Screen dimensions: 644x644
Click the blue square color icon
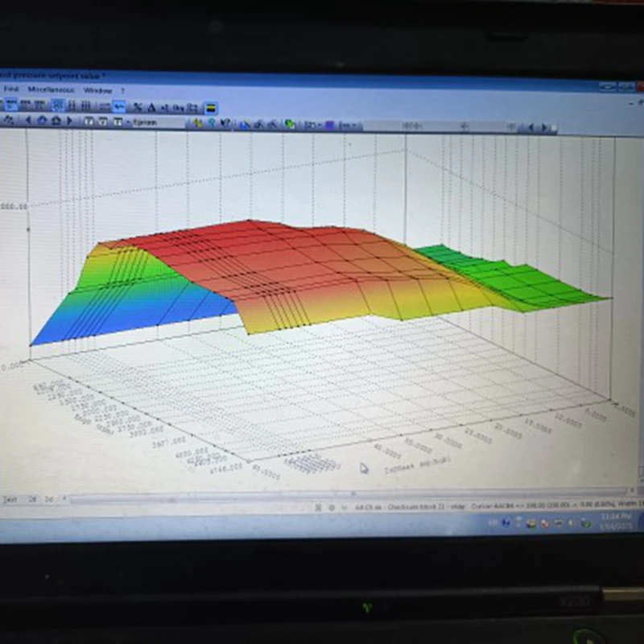[329, 125]
